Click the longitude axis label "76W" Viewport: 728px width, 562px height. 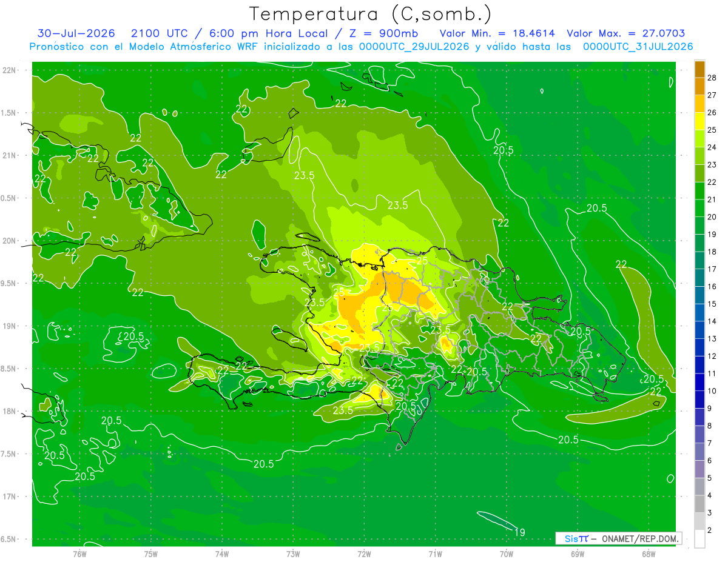[x=79, y=554]
